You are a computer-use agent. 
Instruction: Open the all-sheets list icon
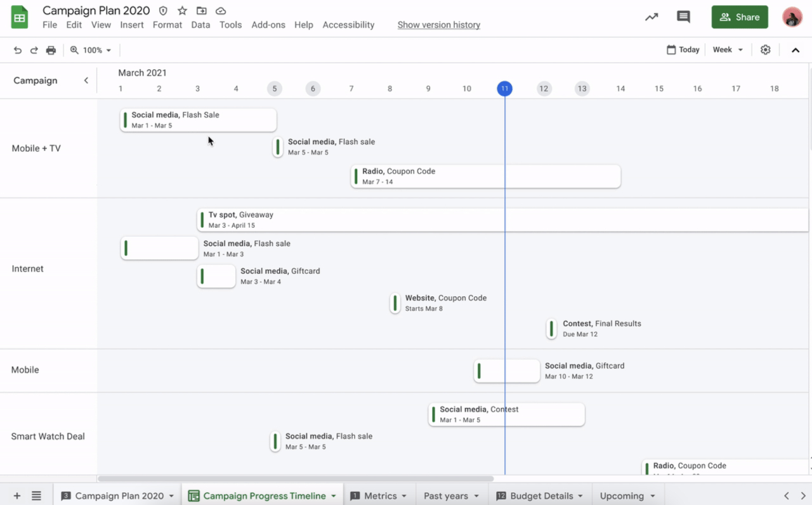coord(36,495)
